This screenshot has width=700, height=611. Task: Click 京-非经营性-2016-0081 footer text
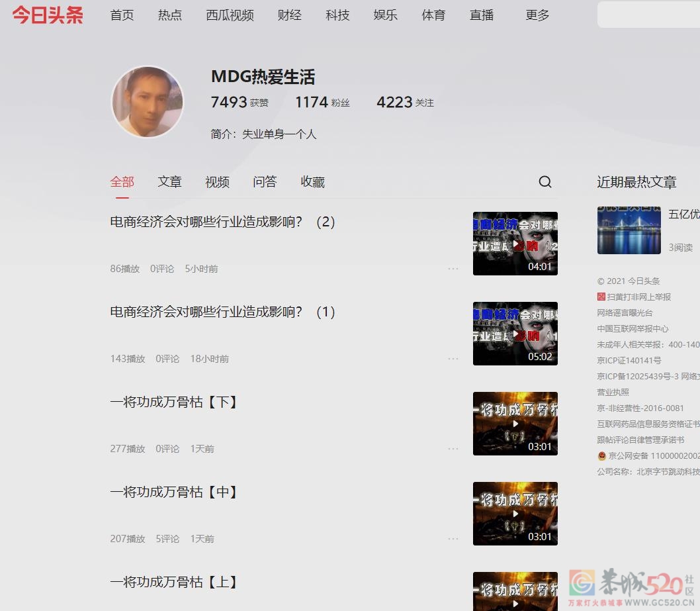click(x=640, y=408)
